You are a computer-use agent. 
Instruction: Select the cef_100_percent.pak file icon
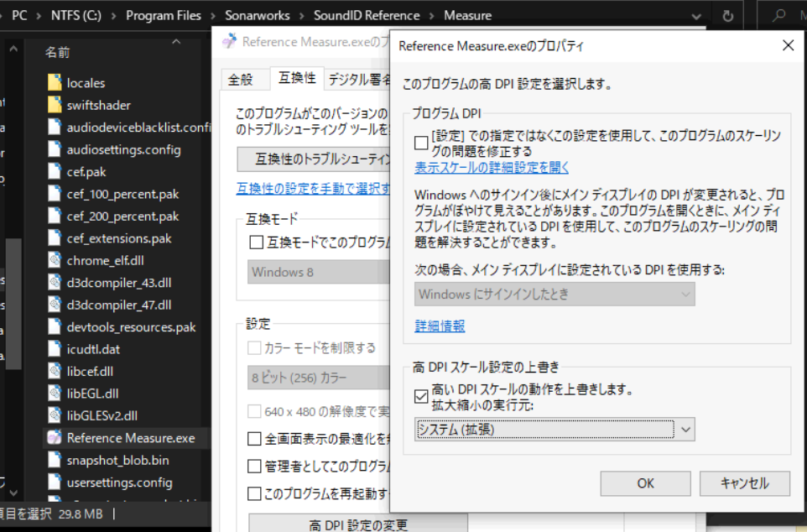point(55,194)
